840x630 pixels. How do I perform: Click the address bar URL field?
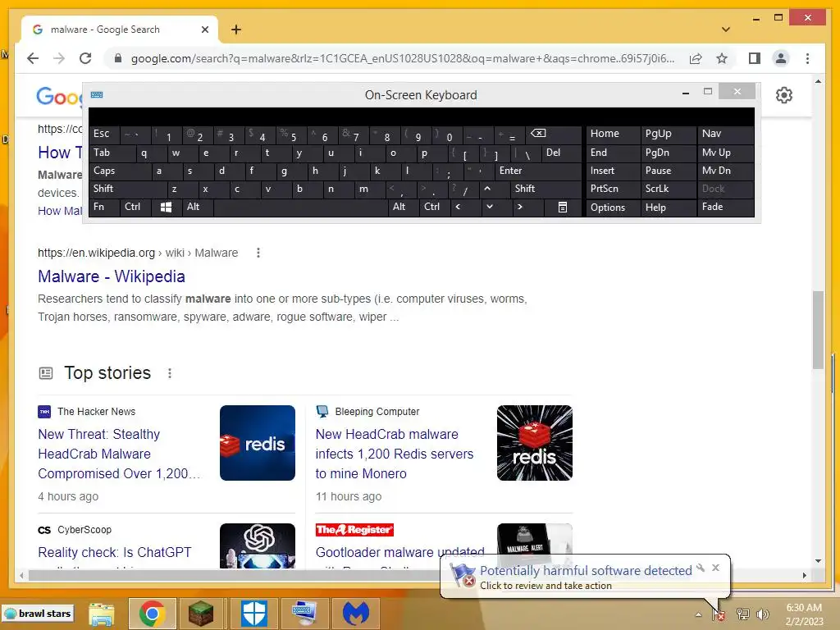click(x=403, y=58)
